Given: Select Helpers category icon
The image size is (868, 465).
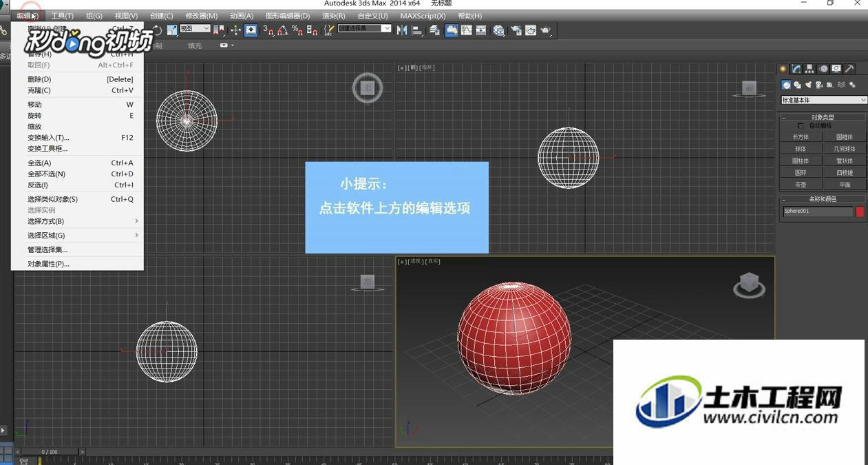Looking at the screenshot, I should 830,85.
